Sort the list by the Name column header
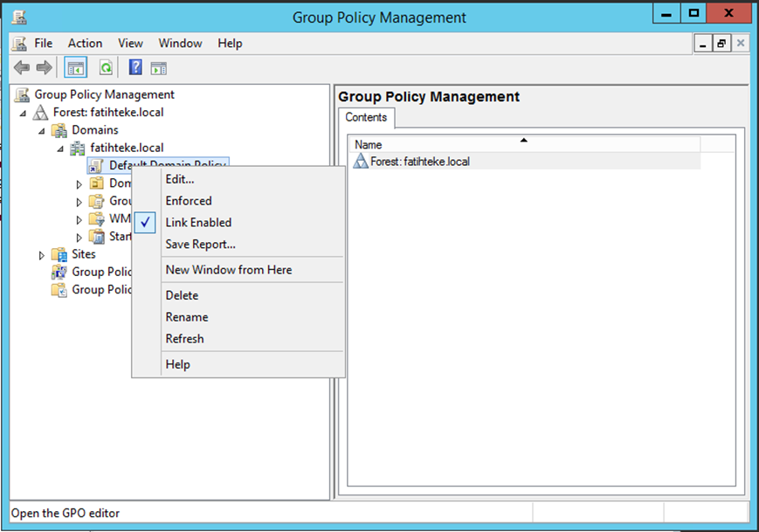 pos(524,145)
